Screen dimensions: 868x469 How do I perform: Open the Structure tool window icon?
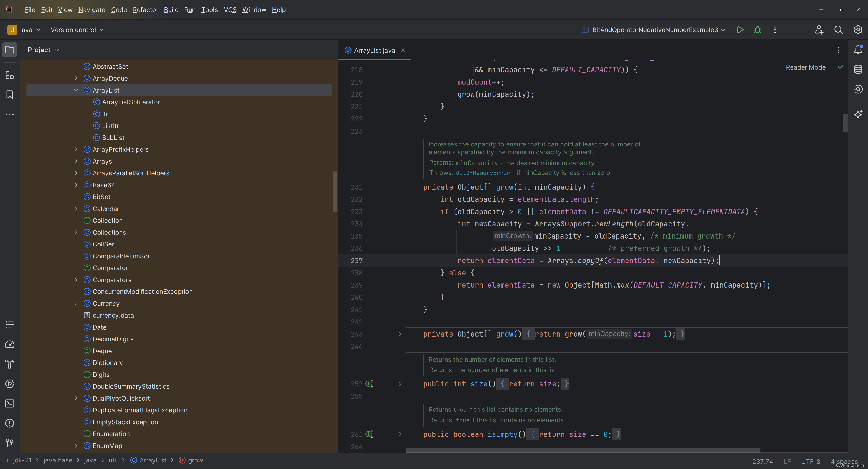pos(10,75)
